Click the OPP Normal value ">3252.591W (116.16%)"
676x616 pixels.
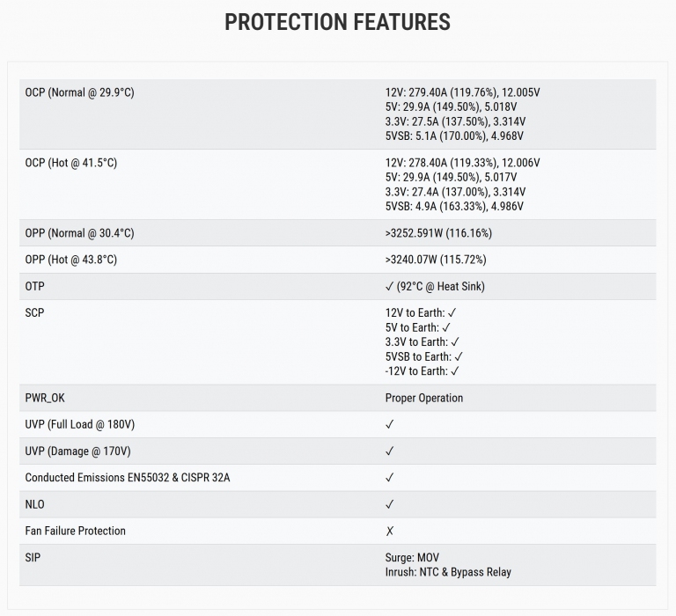(438, 233)
